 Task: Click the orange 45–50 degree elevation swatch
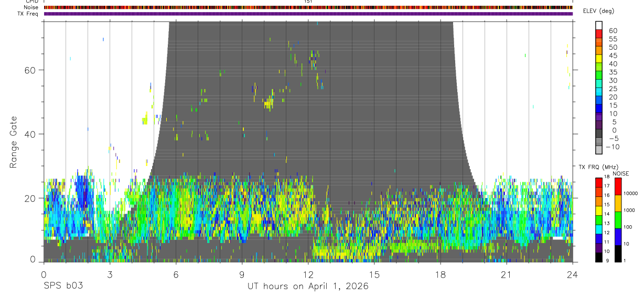pyautogui.click(x=599, y=50)
